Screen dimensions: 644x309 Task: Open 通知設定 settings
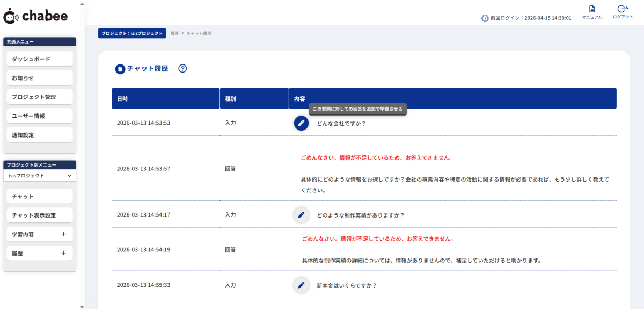[x=40, y=135]
